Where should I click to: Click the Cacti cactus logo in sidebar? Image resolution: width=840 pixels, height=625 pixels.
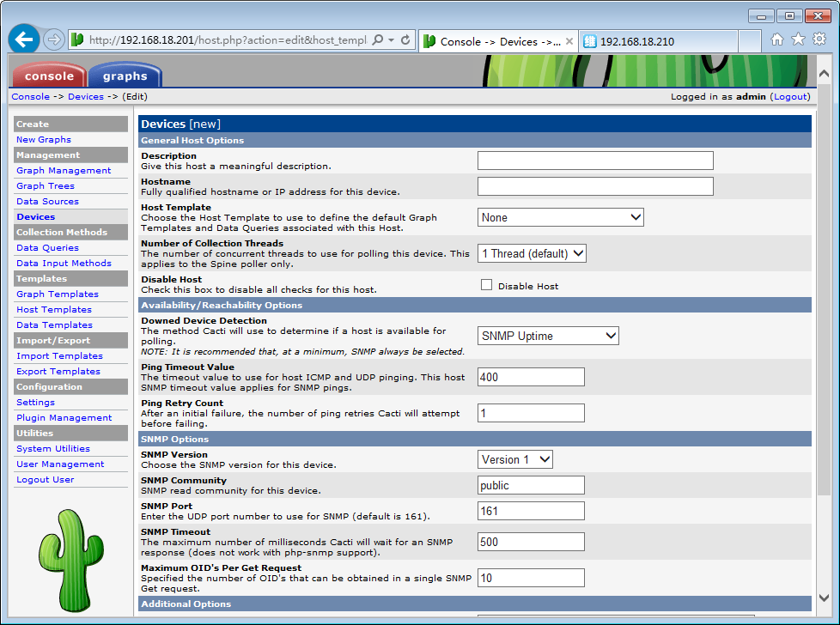[71, 561]
